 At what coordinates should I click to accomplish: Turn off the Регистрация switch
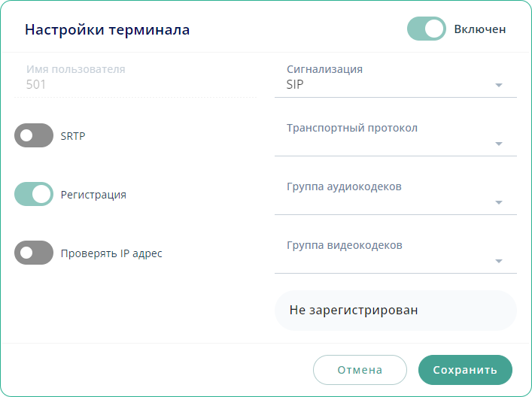pos(34,194)
